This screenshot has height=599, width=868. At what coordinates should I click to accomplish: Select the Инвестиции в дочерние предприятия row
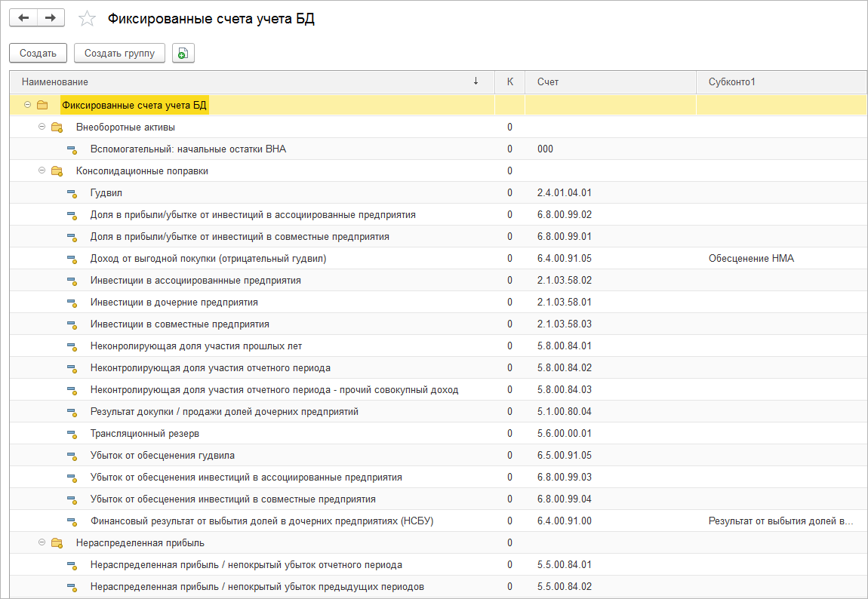[x=174, y=303]
